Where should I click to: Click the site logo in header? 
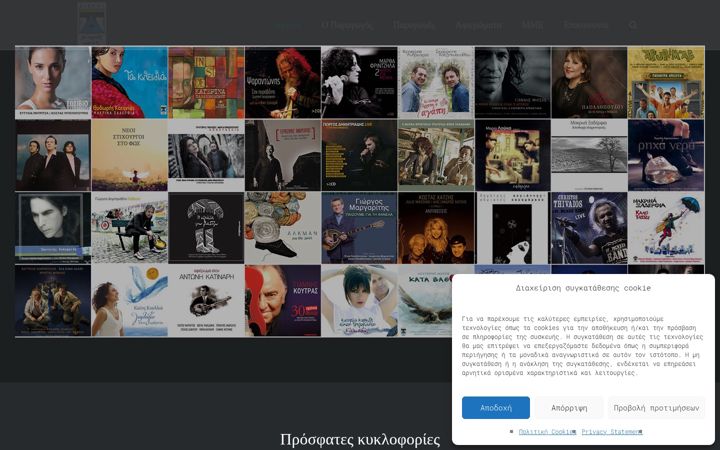click(x=92, y=23)
